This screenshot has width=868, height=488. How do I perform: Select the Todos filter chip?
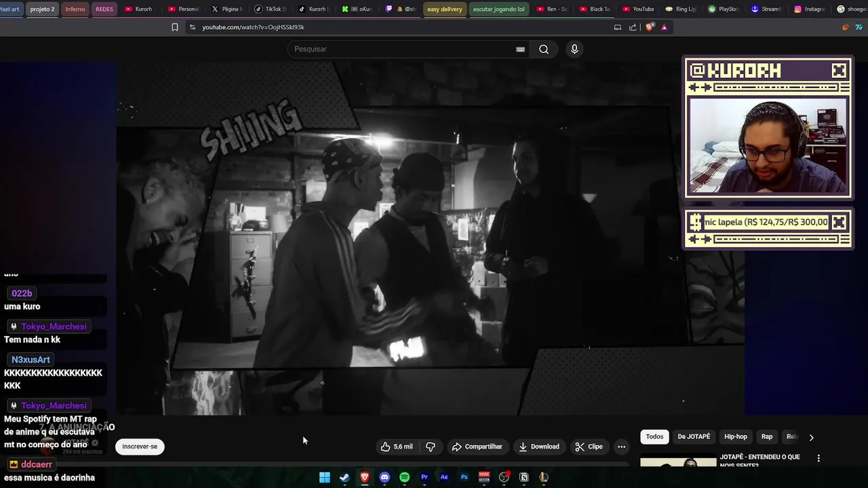(x=654, y=436)
